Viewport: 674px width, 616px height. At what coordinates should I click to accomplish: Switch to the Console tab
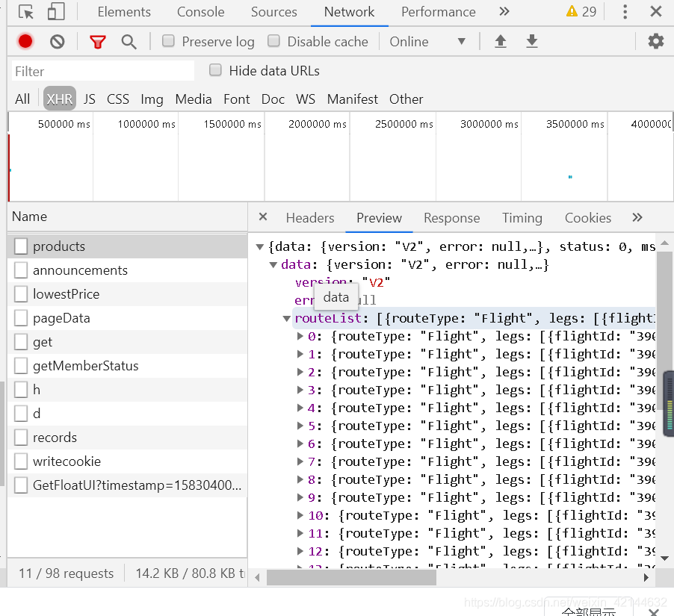tap(201, 12)
